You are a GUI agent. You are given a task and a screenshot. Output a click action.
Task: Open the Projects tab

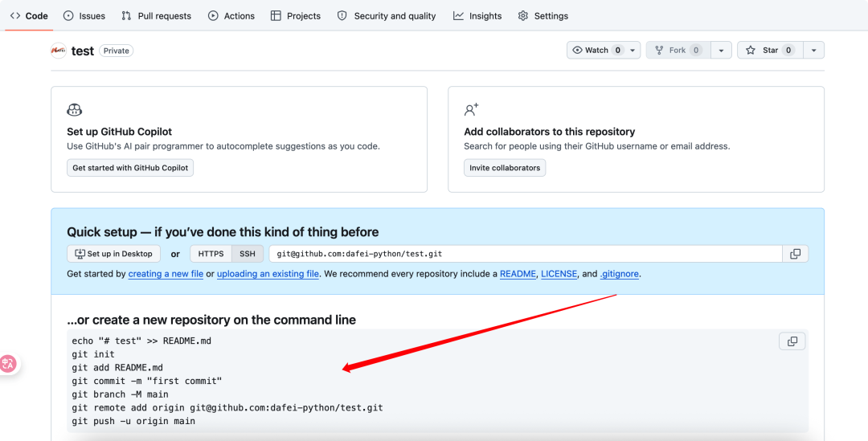coord(296,16)
